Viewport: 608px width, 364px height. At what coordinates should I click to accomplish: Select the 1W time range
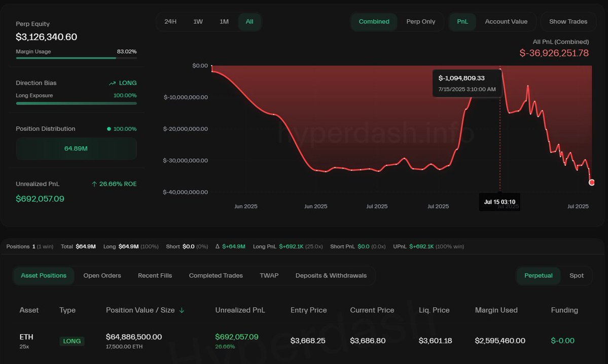pos(198,22)
